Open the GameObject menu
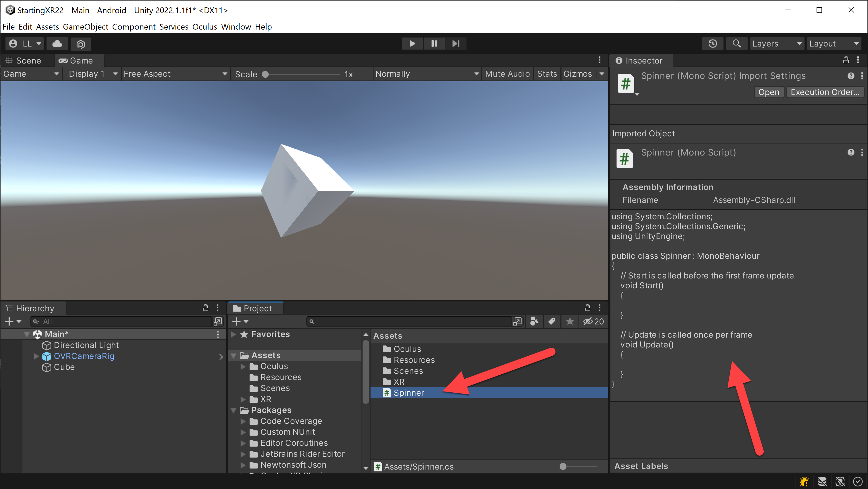This screenshot has width=868, height=489. tap(86, 27)
